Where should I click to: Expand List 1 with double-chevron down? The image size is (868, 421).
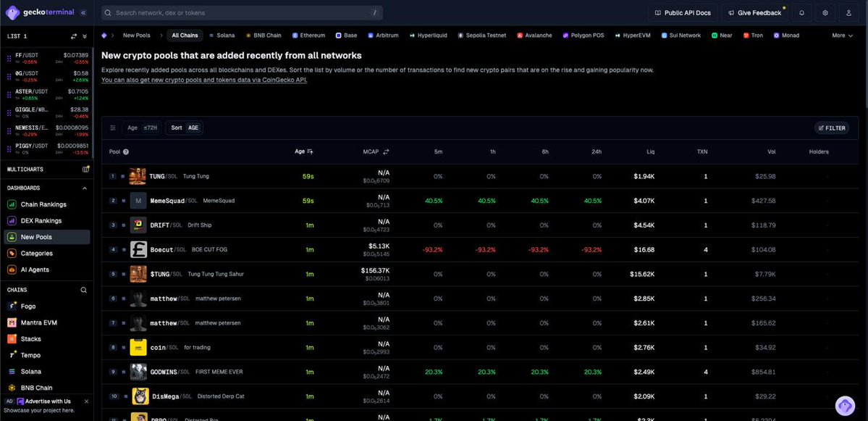85,36
